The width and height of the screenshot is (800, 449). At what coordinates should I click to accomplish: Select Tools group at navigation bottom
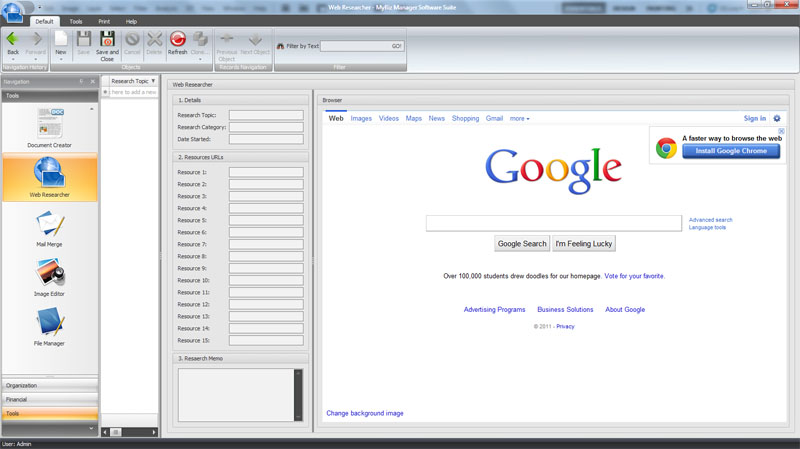(50, 414)
